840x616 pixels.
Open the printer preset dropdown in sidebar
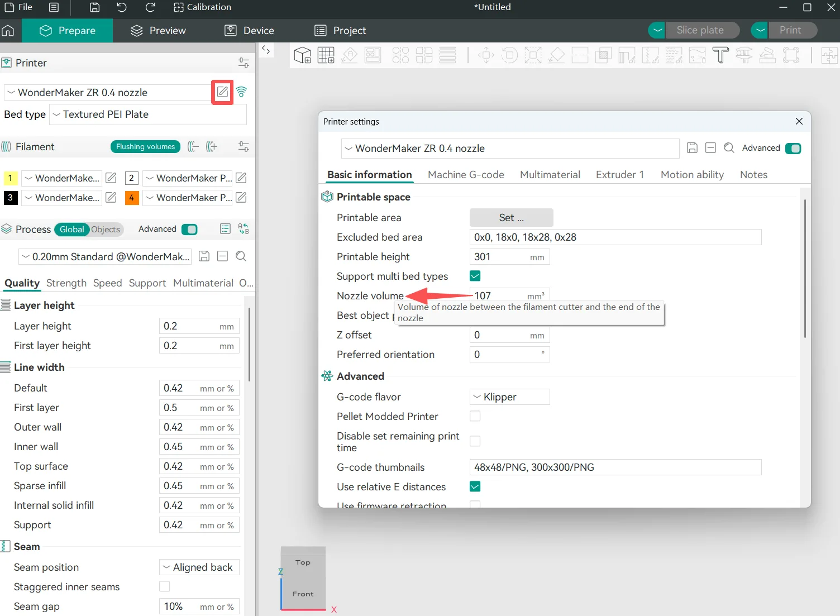[x=107, y=93]
